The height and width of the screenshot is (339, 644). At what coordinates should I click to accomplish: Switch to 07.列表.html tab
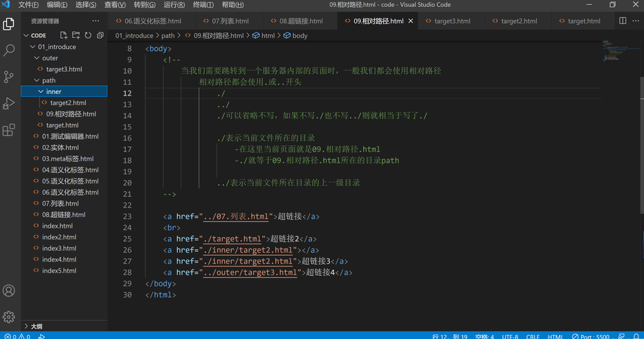(230, 21)
